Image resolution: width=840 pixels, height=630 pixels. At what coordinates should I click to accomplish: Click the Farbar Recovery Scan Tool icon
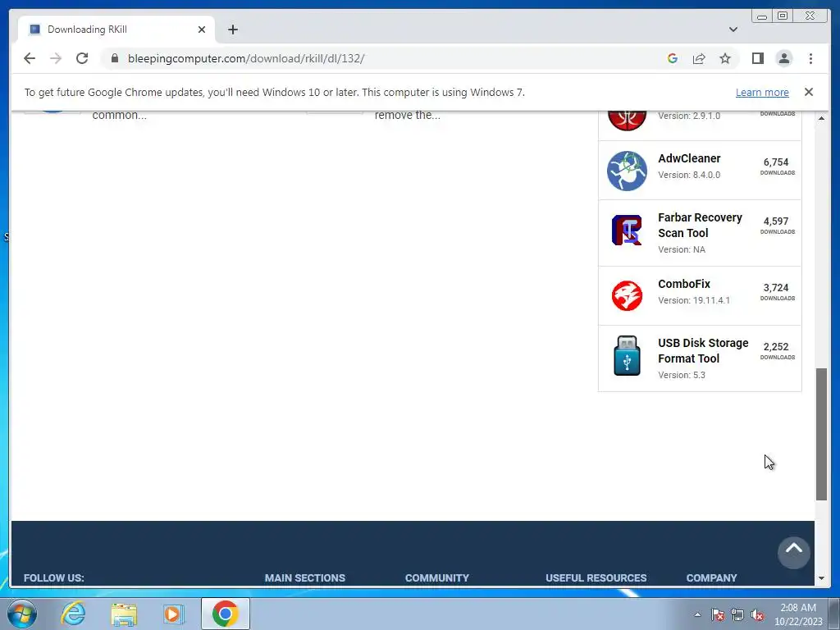click(x=627, y=231)
